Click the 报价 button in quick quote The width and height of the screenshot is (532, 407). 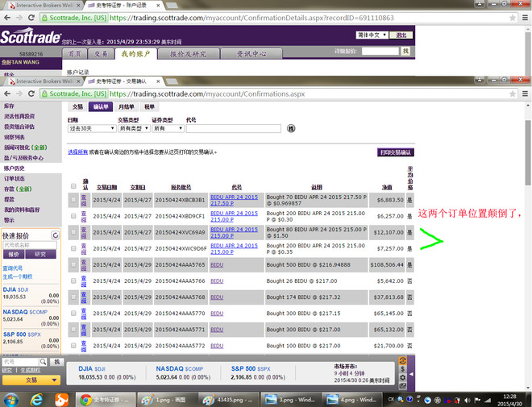[14, 255]
